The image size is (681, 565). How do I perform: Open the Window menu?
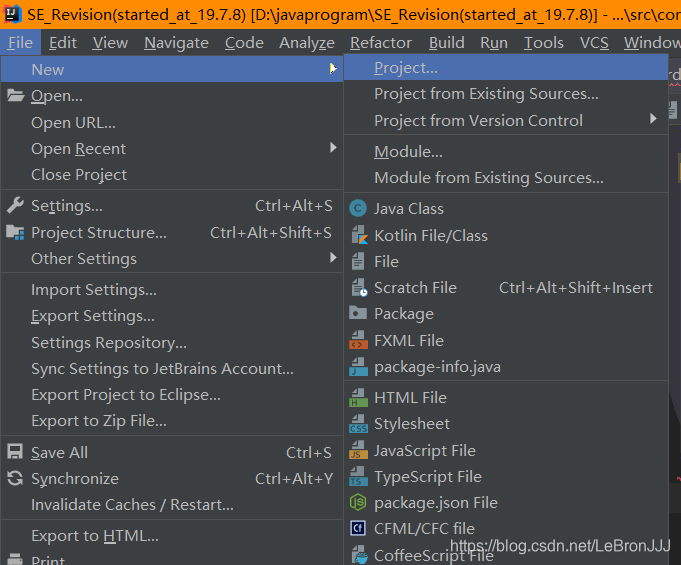pos(652,43)
